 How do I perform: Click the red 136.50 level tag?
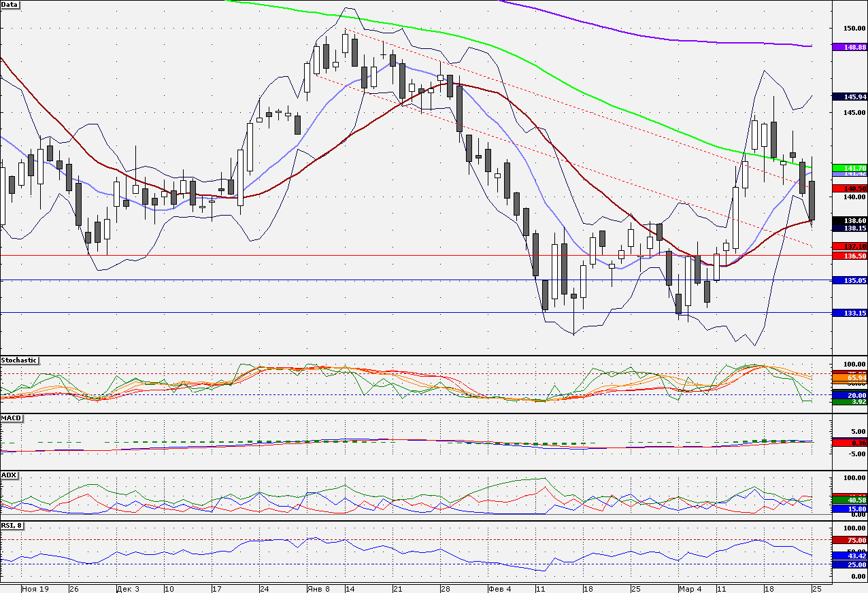850,256
